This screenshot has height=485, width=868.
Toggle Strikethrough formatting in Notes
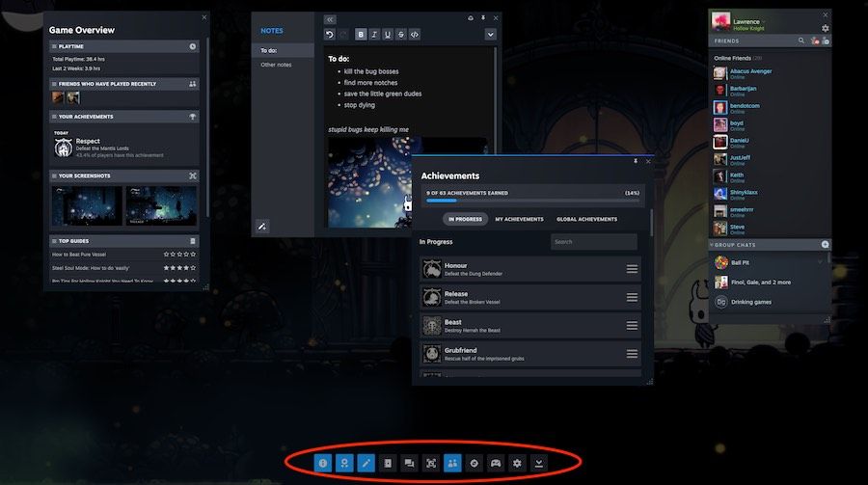click(x=401, y=35)
